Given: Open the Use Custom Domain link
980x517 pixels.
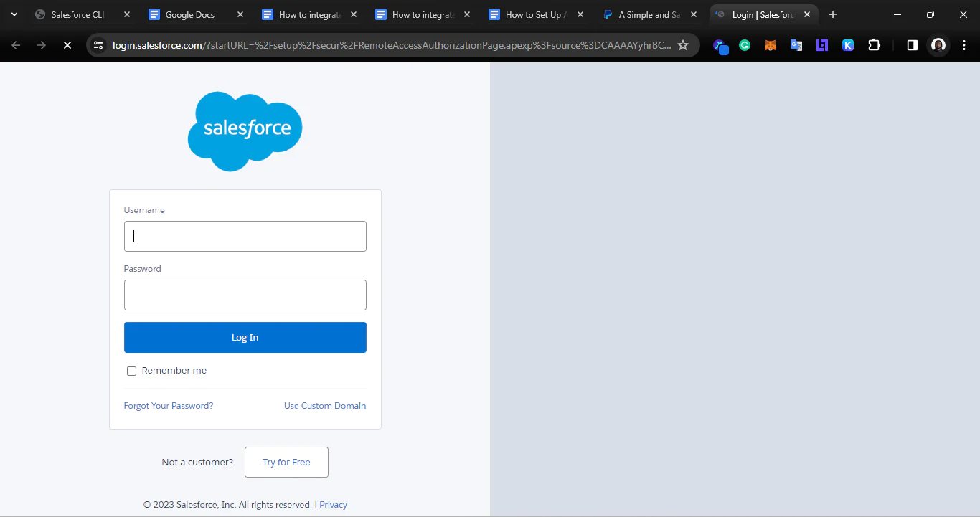Looking at the screenshot, I should [325, 406].
